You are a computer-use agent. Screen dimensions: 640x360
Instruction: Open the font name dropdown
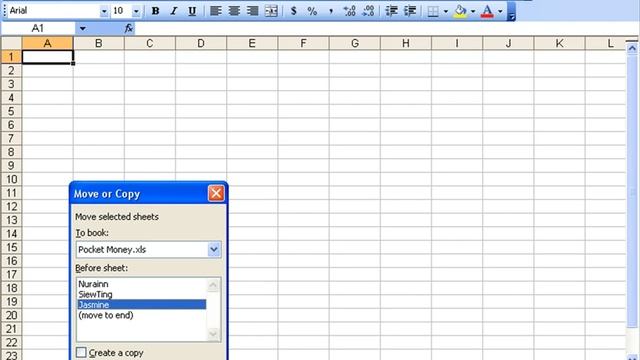104,11
